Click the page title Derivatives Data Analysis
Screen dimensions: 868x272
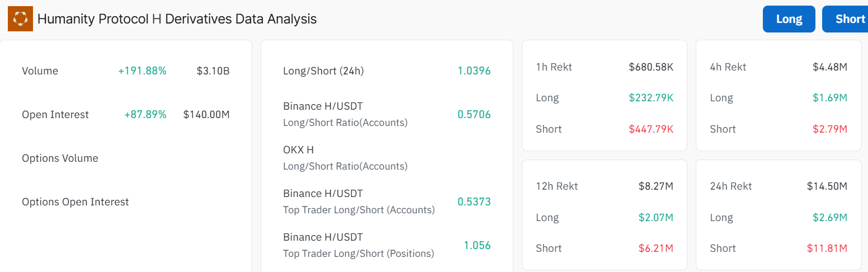pyautogui.click(x=241, y=19)
